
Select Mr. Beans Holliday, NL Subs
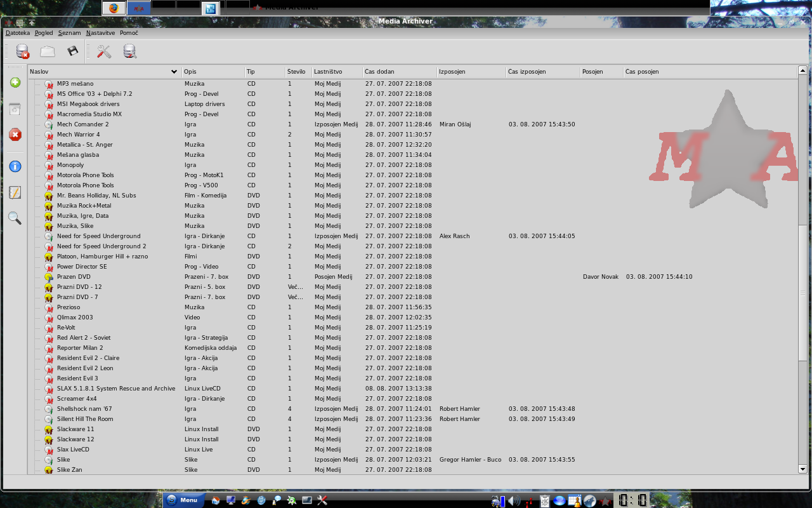pyautogui.click(x=96, y=196)
